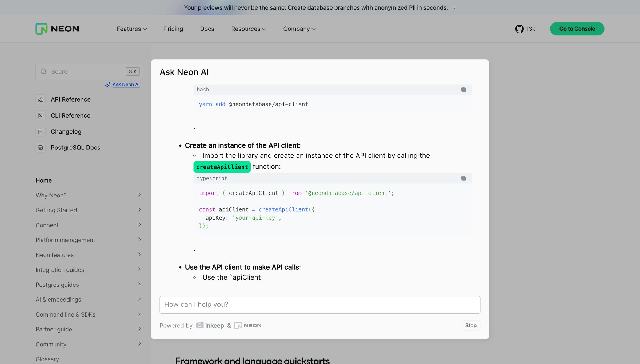Click the Ask Neon AI link
The height and width of the screenshot is (364, 640).
126,84
